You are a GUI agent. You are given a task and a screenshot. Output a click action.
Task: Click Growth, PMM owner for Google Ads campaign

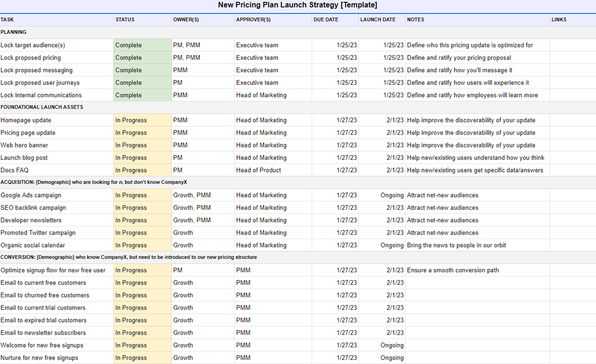point(203,196)
